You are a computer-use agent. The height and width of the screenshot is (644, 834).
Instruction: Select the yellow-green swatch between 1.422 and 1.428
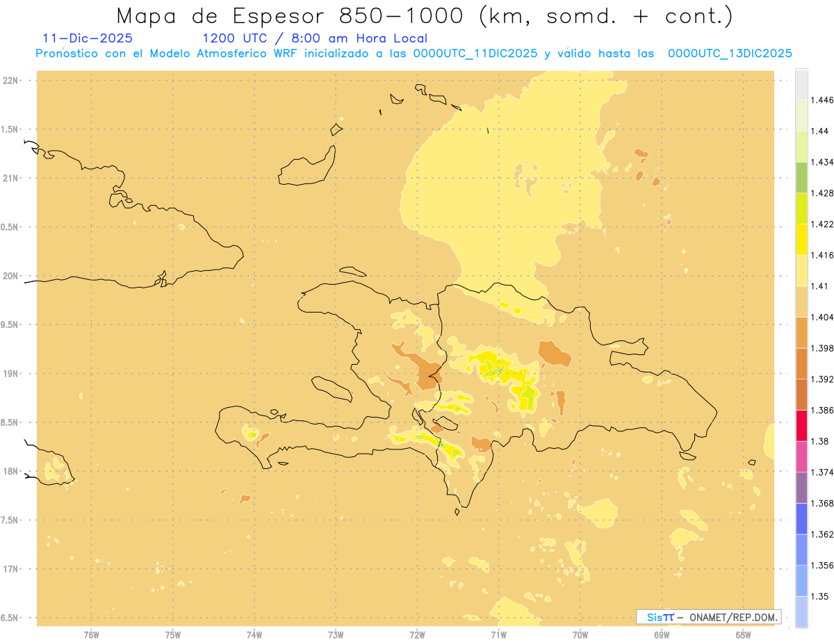tap(801, 208)
